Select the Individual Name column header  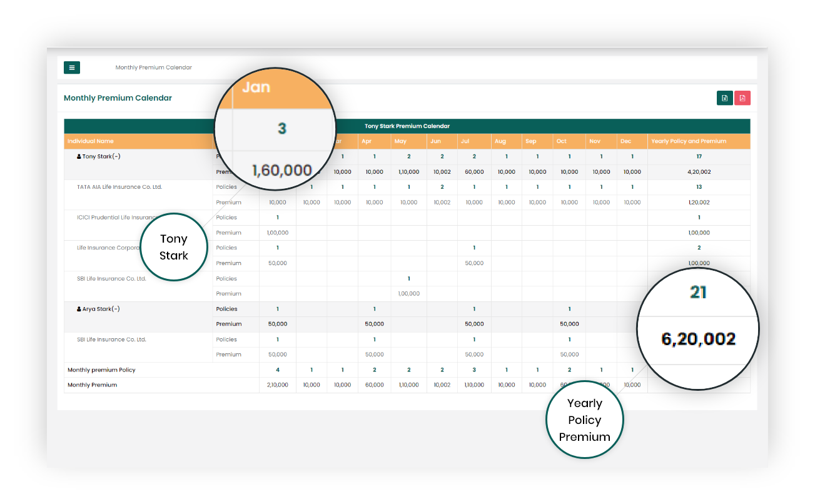click(x=91, y=141)
